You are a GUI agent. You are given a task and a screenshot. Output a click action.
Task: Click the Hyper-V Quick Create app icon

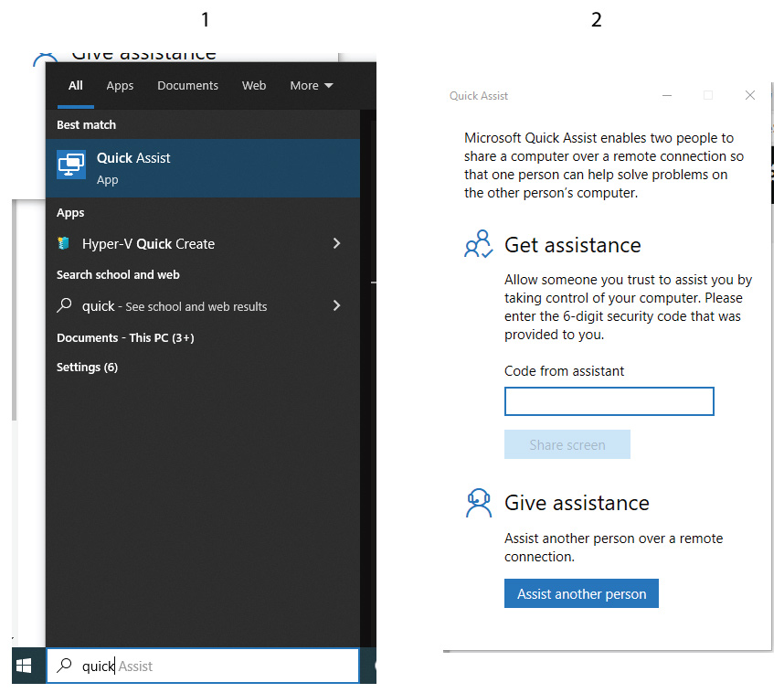point(63,243)
